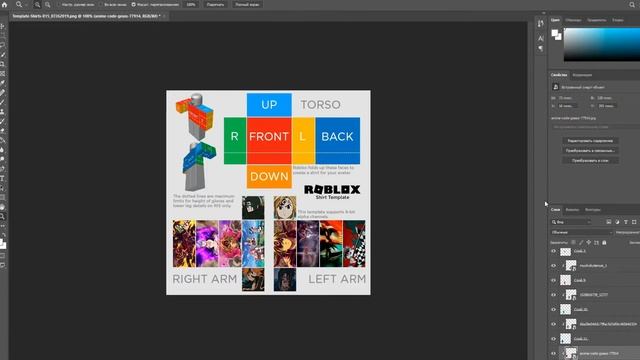
Task: Hide the 'Слой 9' layer via its eye icon
Action: (554, 280)
